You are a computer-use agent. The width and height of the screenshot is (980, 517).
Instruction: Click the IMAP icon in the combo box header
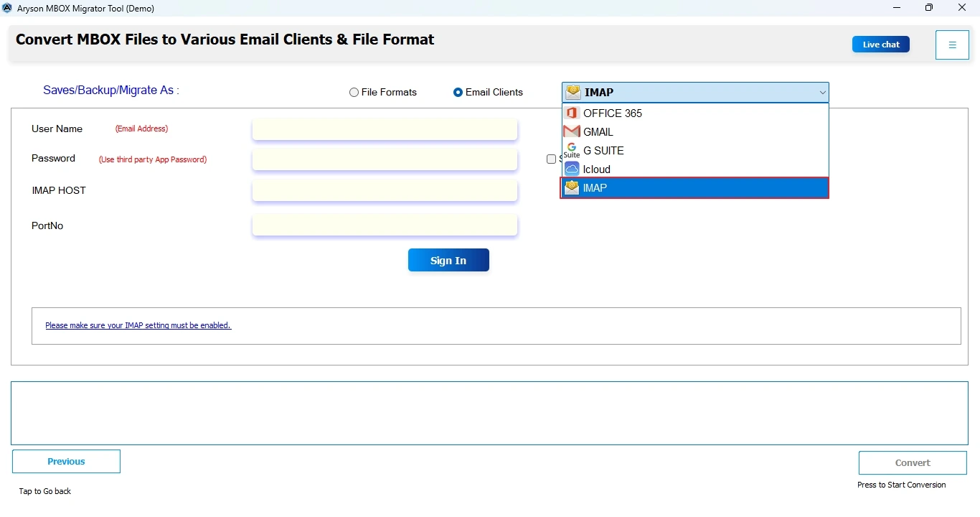[x=573, y=92]
